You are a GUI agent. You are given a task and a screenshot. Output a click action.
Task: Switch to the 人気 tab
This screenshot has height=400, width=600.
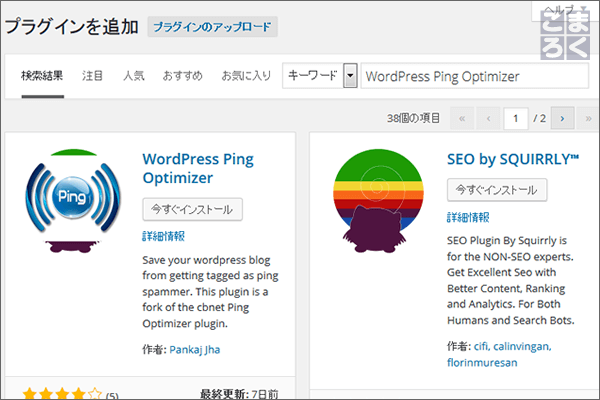coord(134,76)
